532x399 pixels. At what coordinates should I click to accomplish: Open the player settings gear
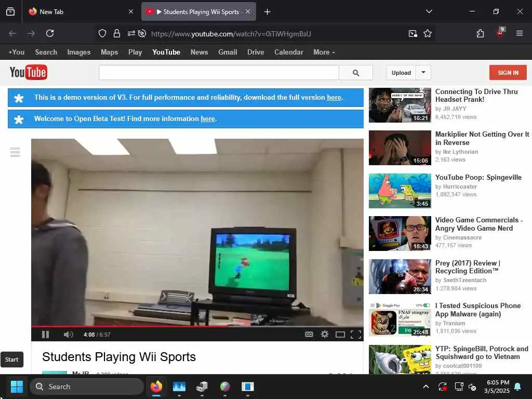coord(325,335)
